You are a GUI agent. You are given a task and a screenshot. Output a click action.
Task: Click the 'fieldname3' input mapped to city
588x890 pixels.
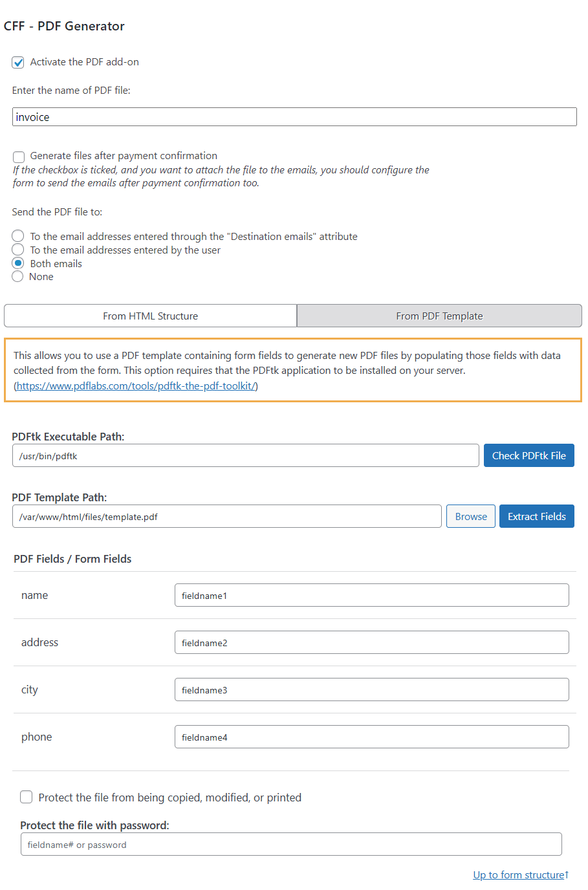371,689
